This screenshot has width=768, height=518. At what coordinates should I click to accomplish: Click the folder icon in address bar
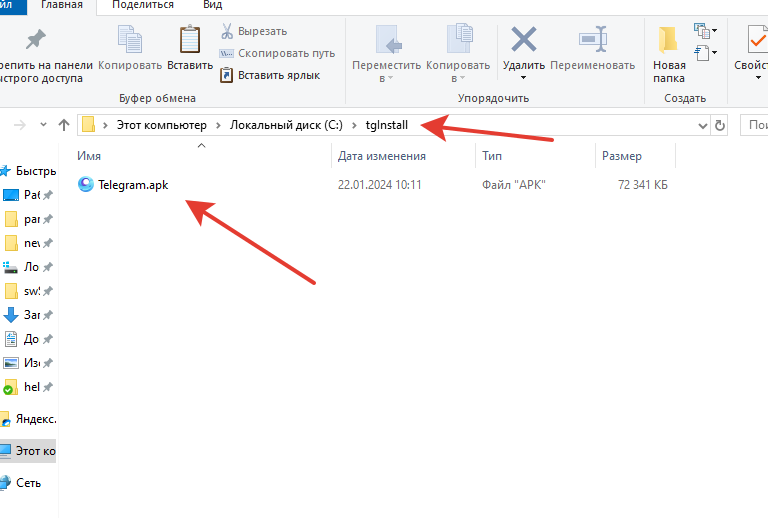point(88,124)
